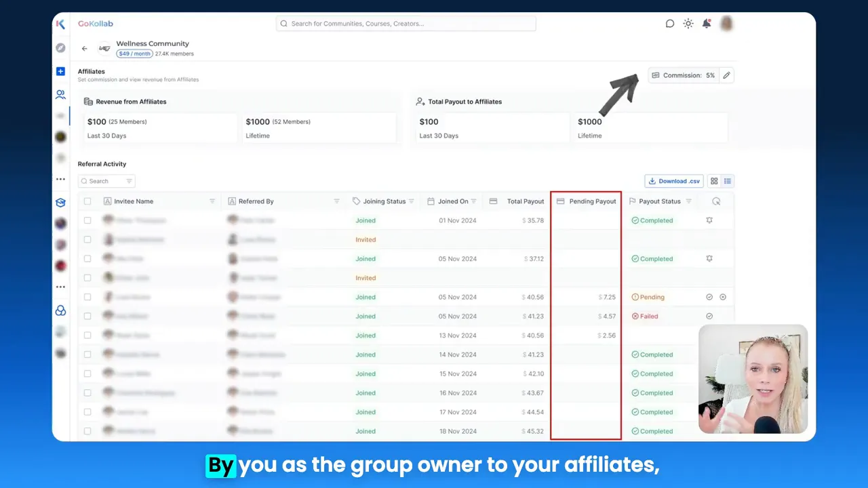Click the $43.67 total payout value
Image resolution: width=868 pixels, height=488 pixels.
point(533,392)
